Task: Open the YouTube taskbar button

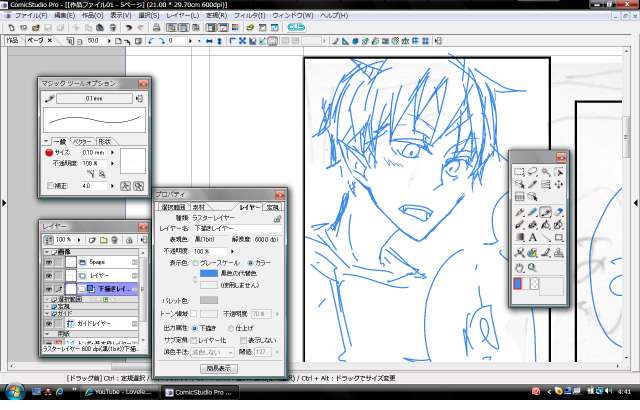Action: [118, 392]
